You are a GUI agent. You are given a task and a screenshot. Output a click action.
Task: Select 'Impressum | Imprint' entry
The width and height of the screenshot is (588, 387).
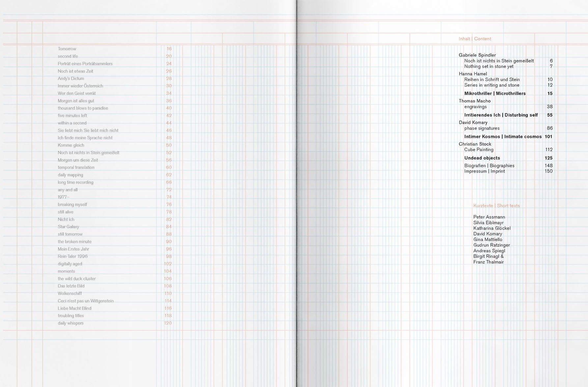pos(484,171)
